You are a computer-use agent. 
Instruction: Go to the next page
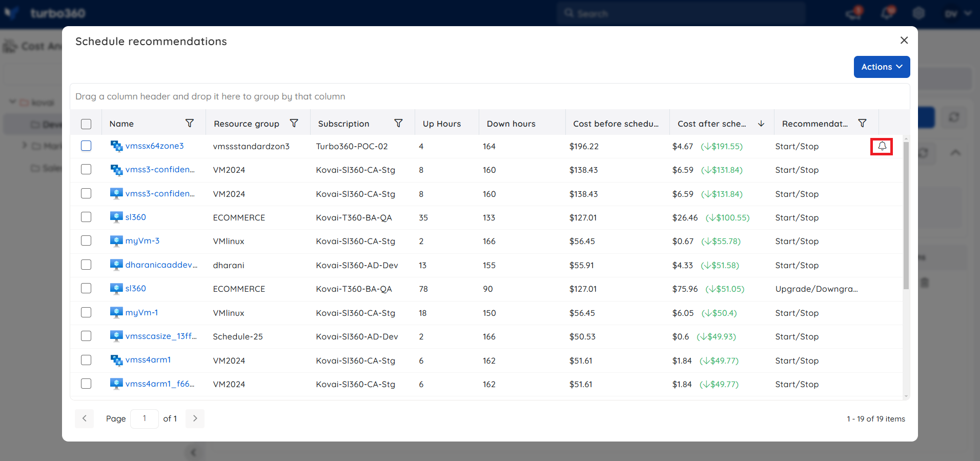point(195,418)
